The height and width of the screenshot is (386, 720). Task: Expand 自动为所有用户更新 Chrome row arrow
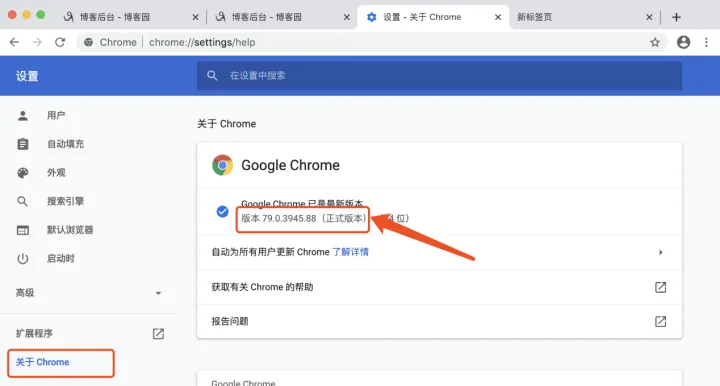tap(661, 252)
